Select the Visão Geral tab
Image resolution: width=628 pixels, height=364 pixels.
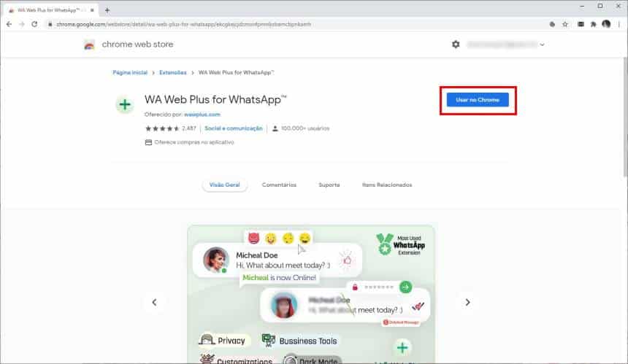coord(224,185)
